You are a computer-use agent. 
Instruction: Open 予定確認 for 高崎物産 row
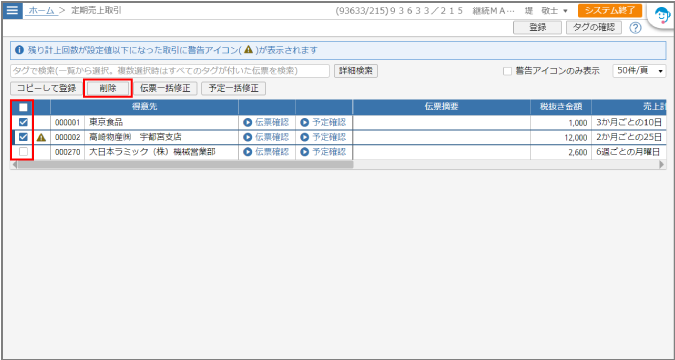tap(323, 137)
